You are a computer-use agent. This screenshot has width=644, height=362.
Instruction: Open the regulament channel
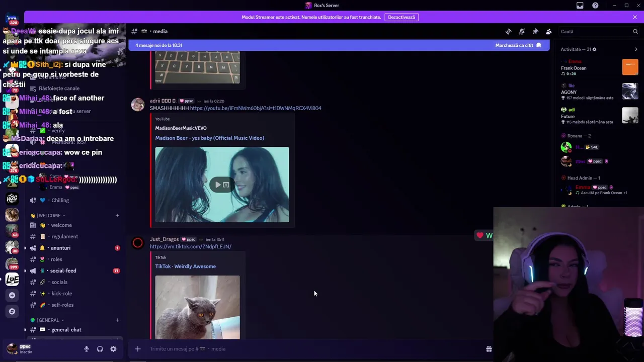click(x=74, y=236)
